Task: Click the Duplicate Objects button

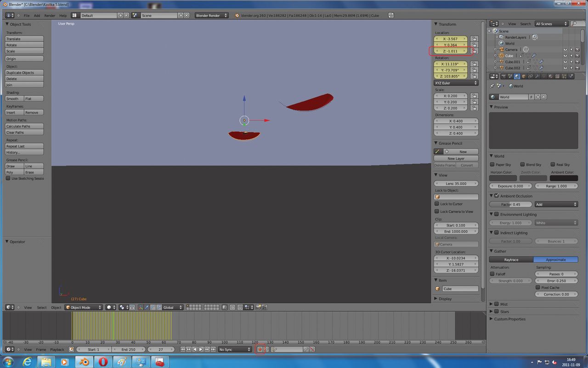Action: coord(24,73)
